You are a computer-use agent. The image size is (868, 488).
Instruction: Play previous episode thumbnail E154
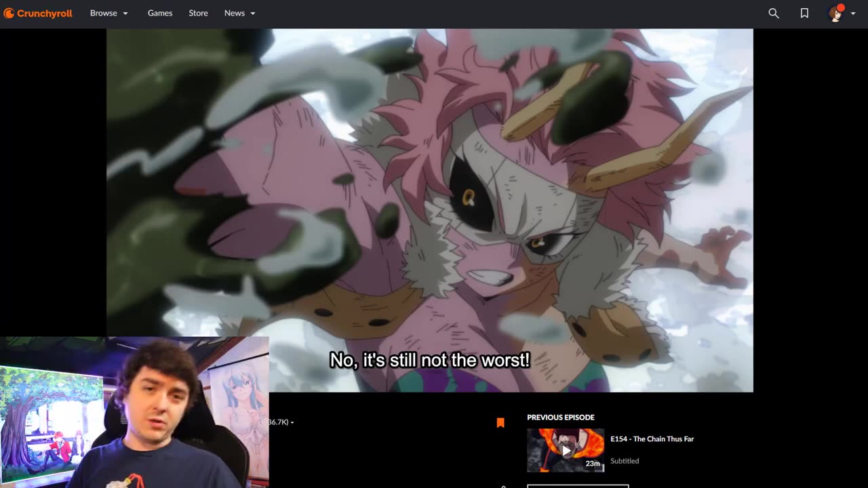[x=566, y=450]
